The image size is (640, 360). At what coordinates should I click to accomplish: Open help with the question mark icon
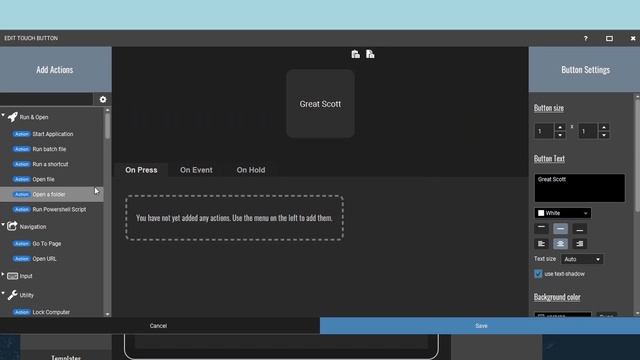tap(586, 38)
